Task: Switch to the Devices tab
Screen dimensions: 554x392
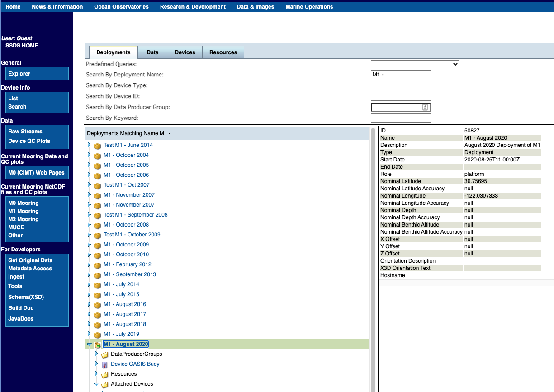Action: (x=185, y=52)
